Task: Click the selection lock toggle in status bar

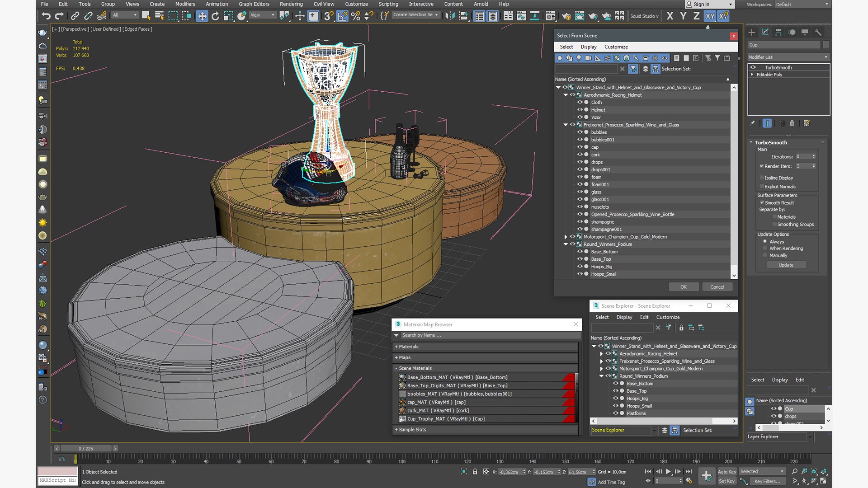Action: tap(475, 471)
